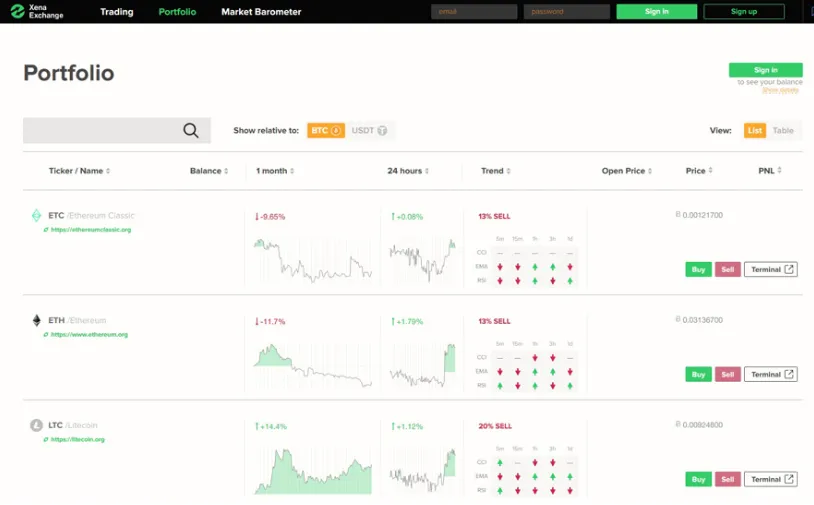Click Buy button for ETC

coord(698,269)
